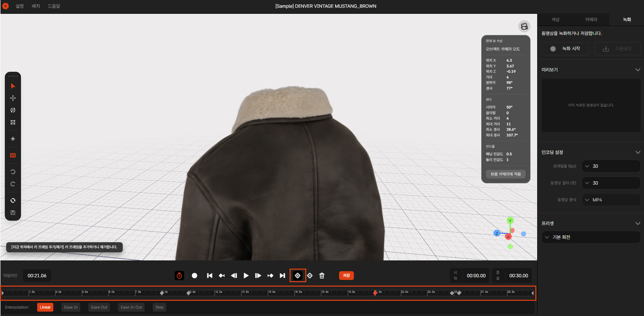Open the 동영상 형식 MP4 format dropdown
Image resolution: width=644 pixels, height=316 pixels.
click(611, 199)
